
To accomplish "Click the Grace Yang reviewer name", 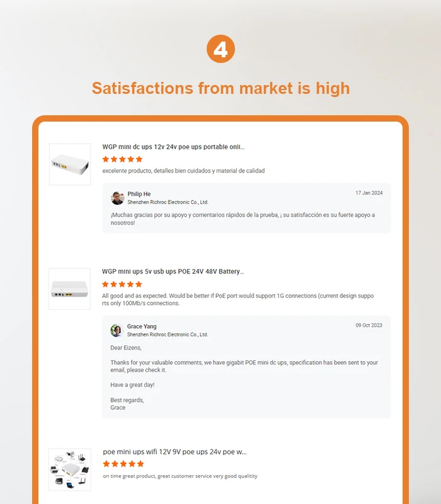I will click(142, 326).
